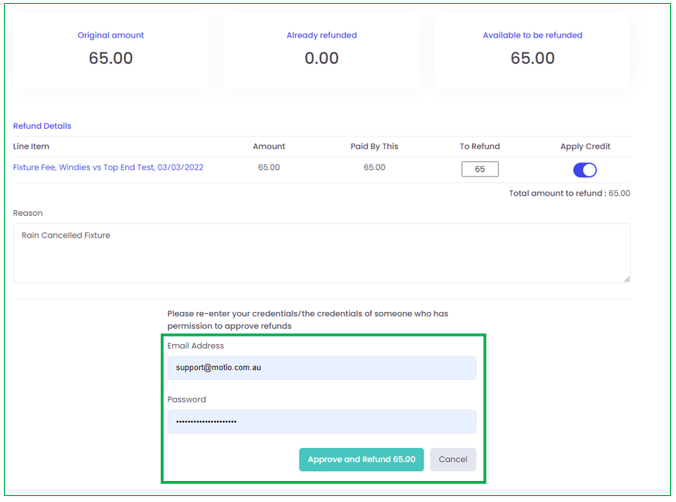Click the Paid By This value 65.00
676x502 pixels.
click(x=374, y=167)
